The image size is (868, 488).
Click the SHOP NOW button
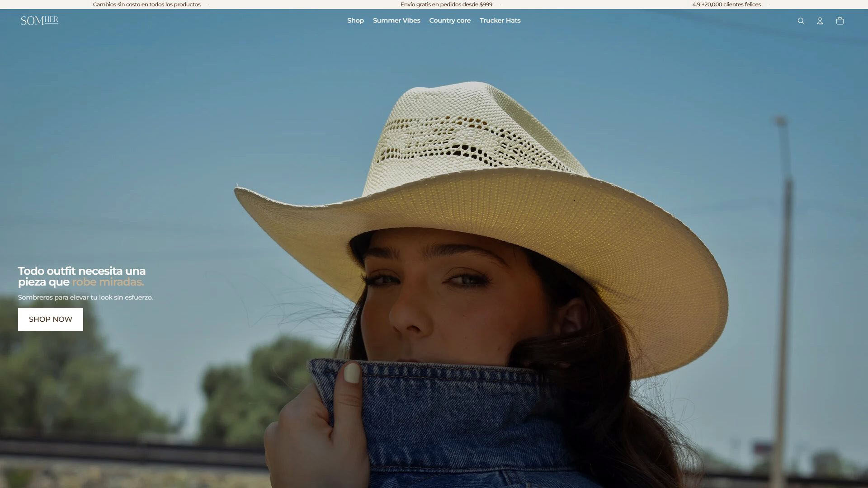(x=51, y=319)
